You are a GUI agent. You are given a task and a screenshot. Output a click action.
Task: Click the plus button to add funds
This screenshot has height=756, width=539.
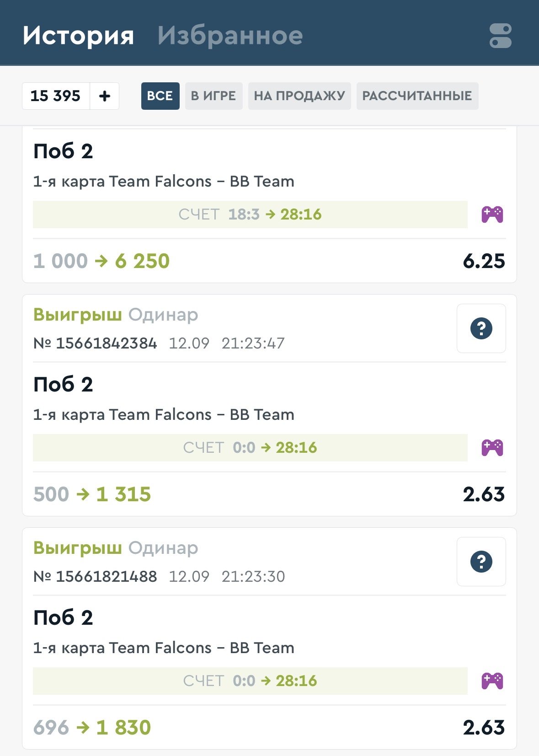pyautogui.click(x=105, y=96)
